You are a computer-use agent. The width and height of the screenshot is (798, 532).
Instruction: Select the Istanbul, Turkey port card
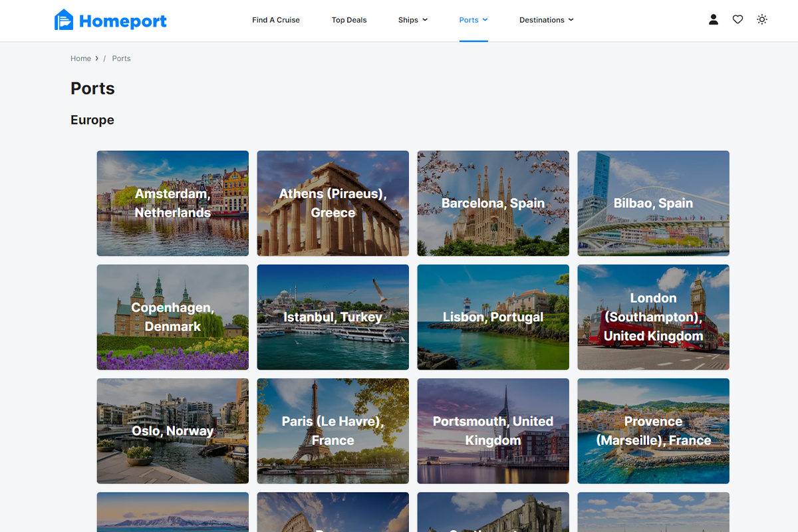tap(333, 317)
